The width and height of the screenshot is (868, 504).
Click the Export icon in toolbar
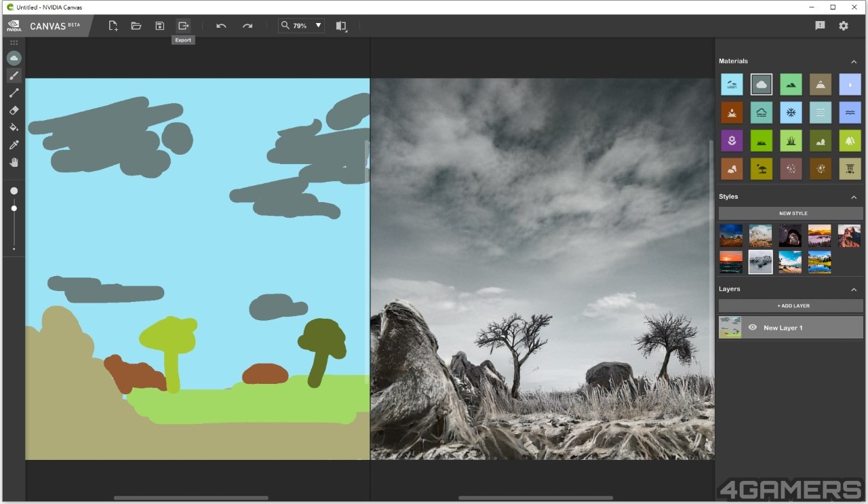pyautogui.click(x=183, y=26)
